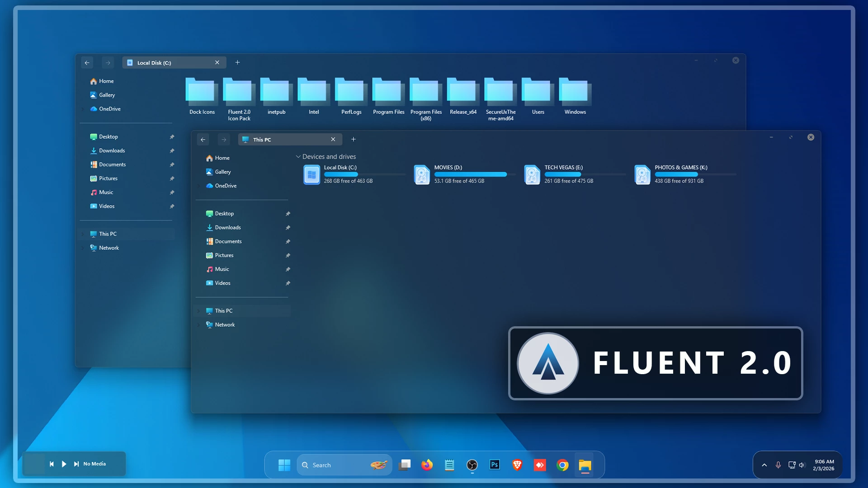
Task: Go forward in the Local Disk window
Action: (x=108, y=63)
